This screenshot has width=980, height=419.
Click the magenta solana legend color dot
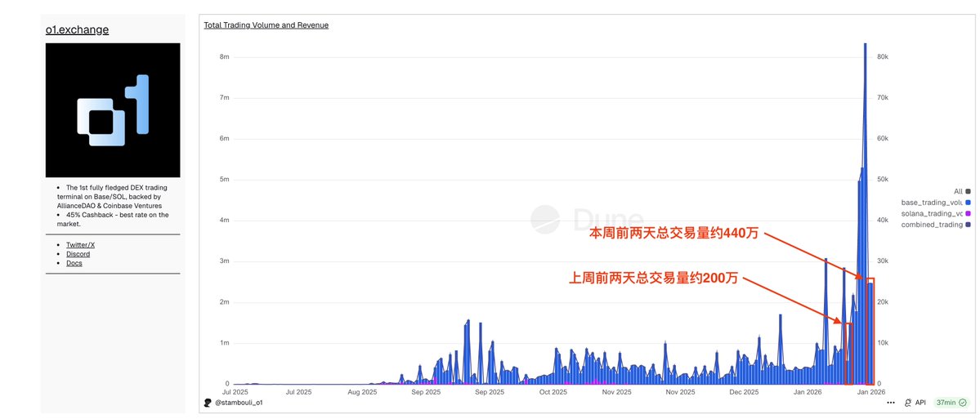tap(968, 213)
